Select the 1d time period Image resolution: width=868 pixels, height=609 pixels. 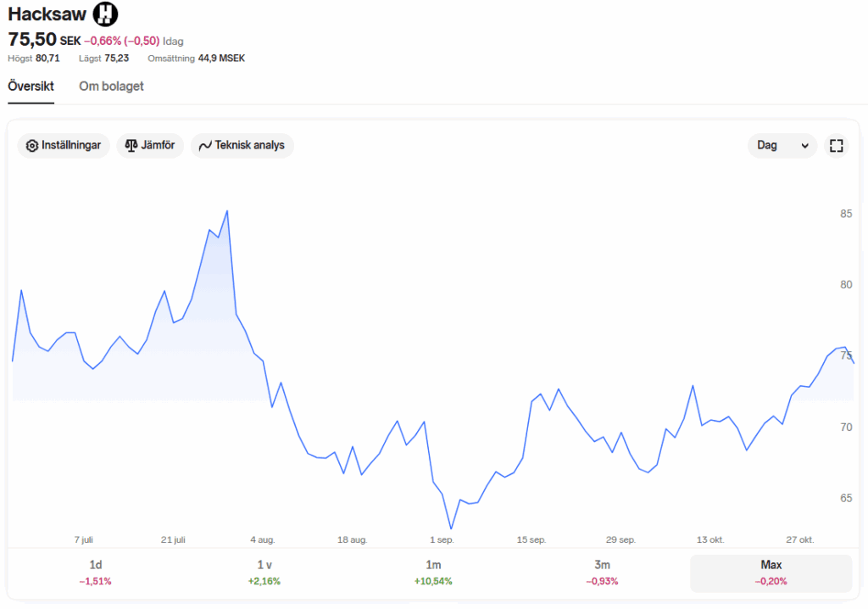click(x=96, y=573)
